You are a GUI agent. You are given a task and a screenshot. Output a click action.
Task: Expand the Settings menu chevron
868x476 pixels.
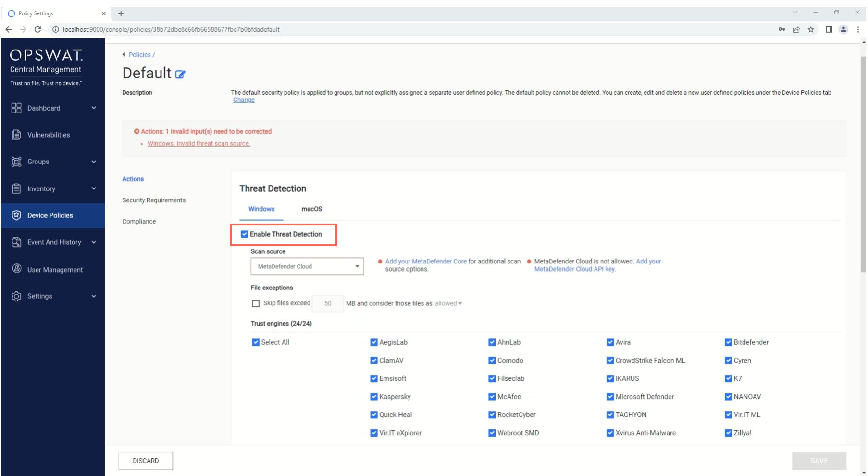(94, 296)
